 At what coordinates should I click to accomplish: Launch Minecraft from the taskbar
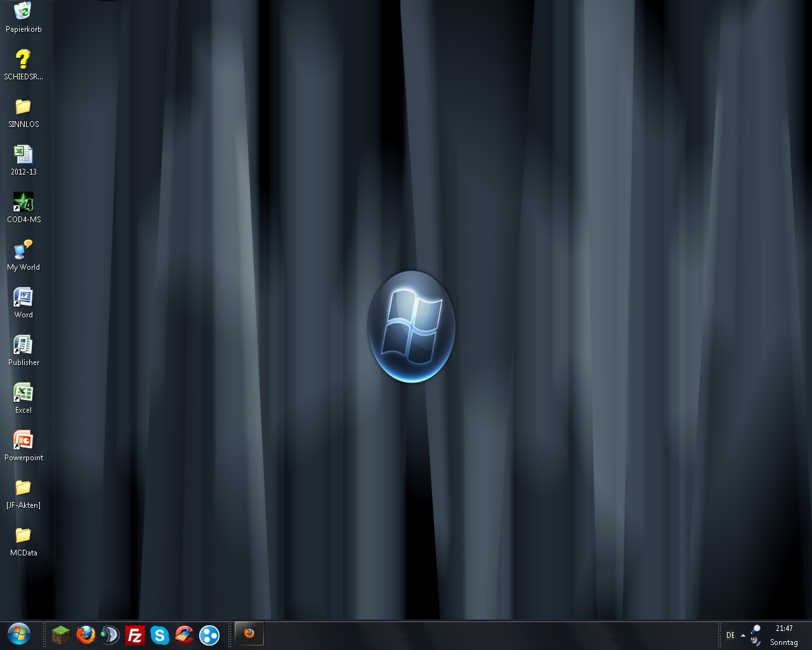coord(61,635)
